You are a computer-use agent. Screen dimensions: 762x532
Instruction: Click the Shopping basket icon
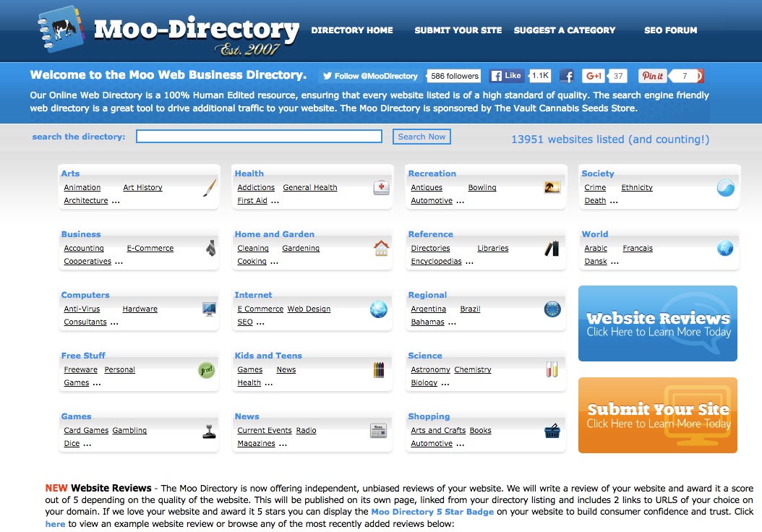(x=552, y=431)
